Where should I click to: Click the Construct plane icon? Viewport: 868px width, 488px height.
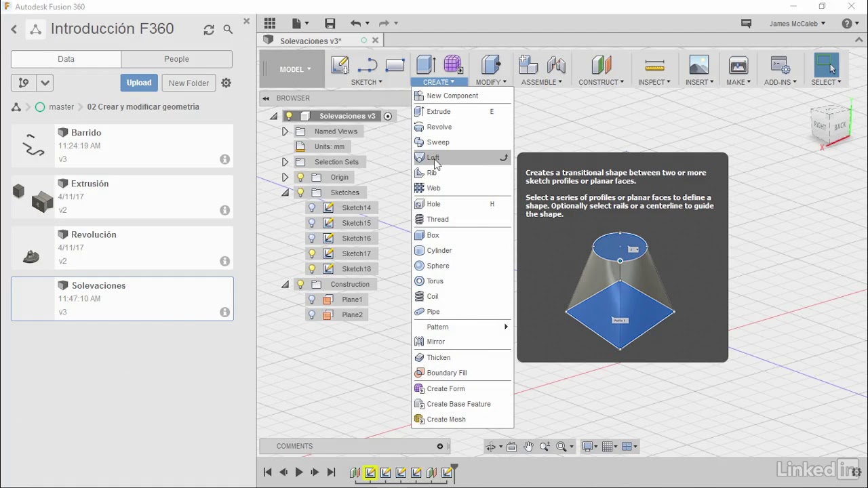[601, 65]
